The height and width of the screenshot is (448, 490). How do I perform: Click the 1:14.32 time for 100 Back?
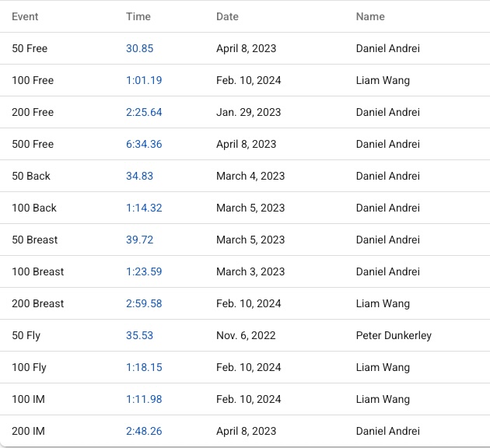[144, 208]
